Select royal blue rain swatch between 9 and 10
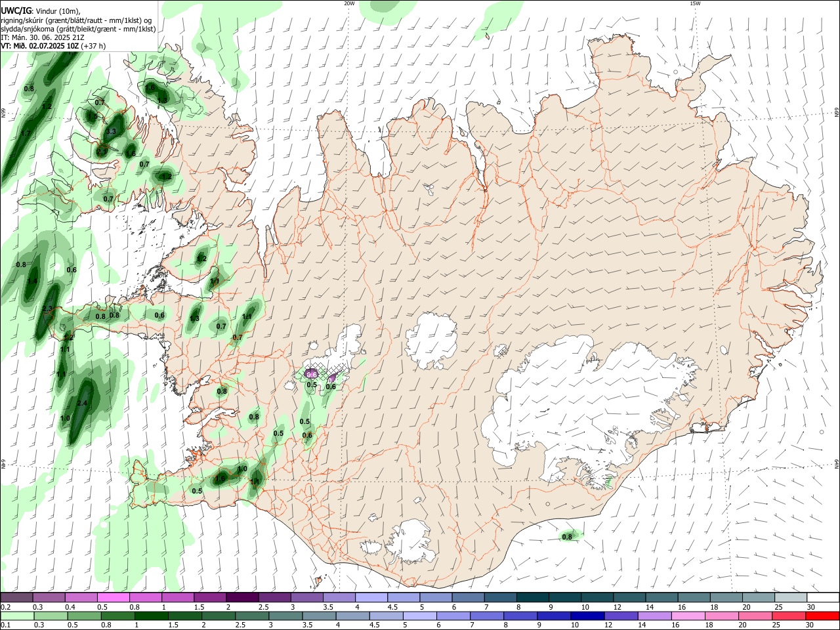 554,616
